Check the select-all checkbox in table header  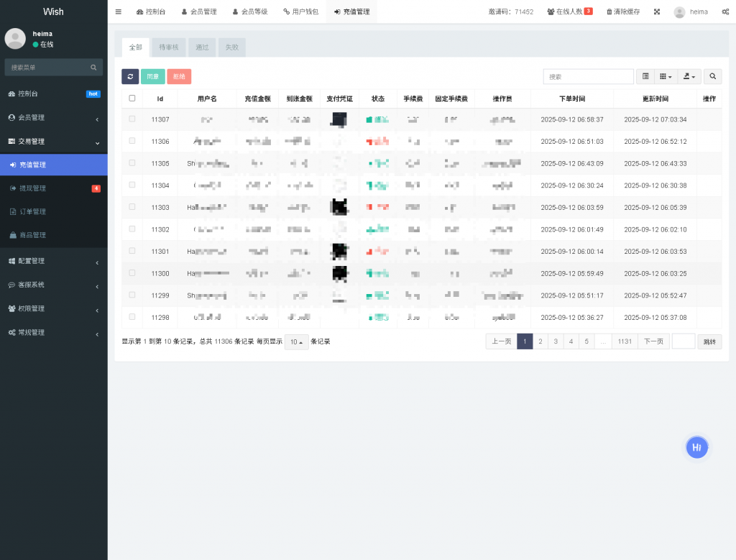pos(132,98)
